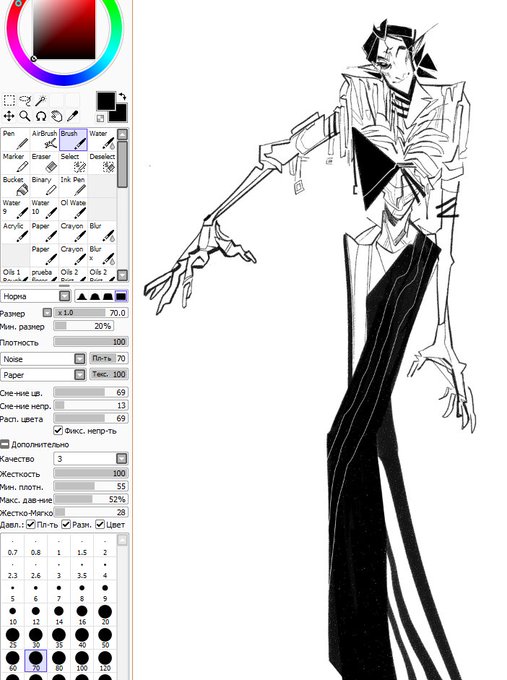Image resolution: width=507 pixels, height=680 pixels.
Task: Toggle pressure Пл-ть checkbox
Action: pos(30,524)
